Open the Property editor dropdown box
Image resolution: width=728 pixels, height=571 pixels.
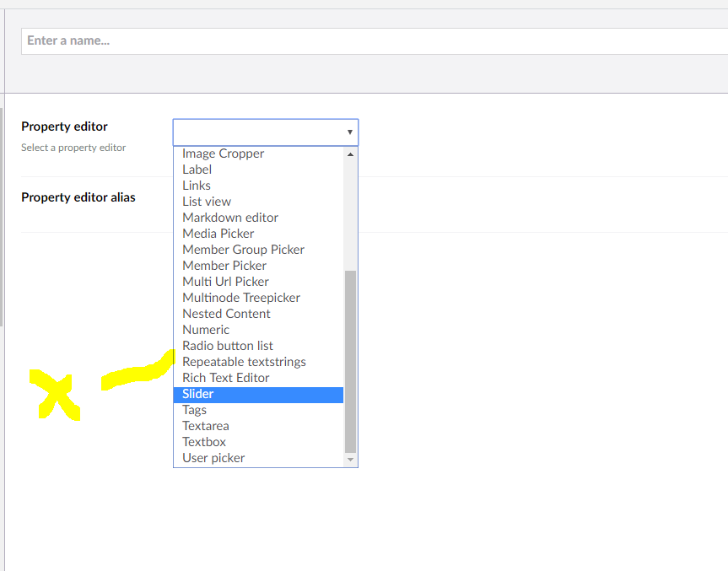click(266, 132)
